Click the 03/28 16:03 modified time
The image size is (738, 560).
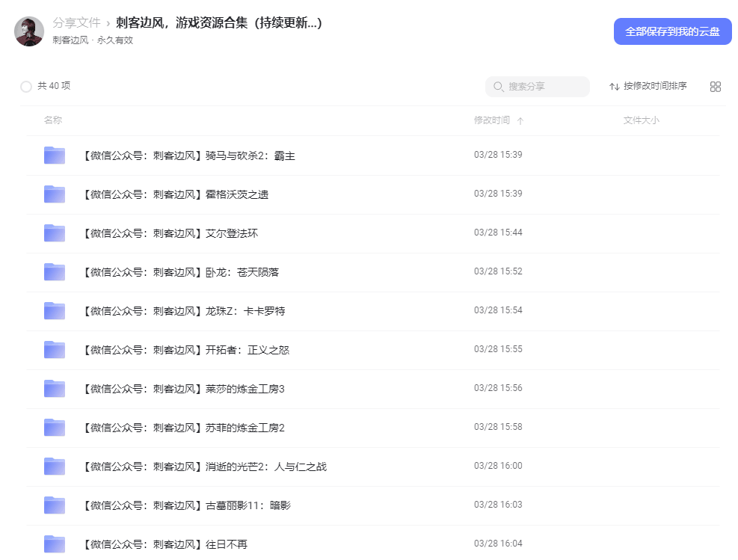pos(498,505)
